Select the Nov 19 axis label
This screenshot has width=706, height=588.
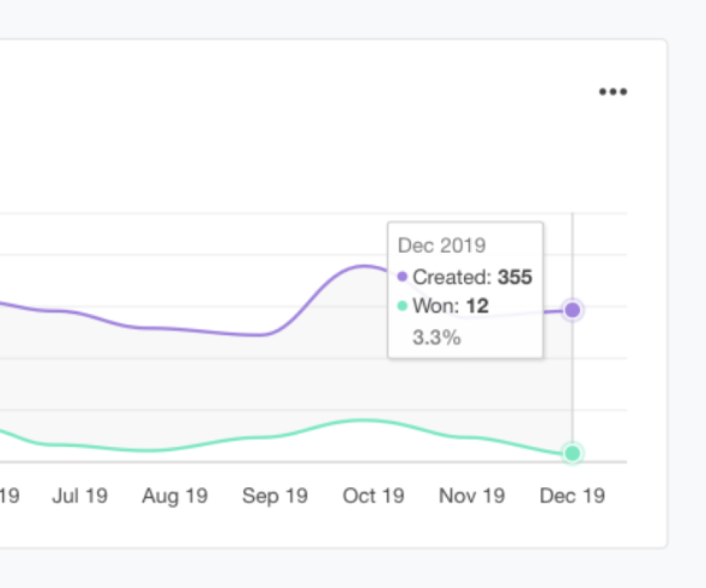pyautogui.click(x=471, y=496)
